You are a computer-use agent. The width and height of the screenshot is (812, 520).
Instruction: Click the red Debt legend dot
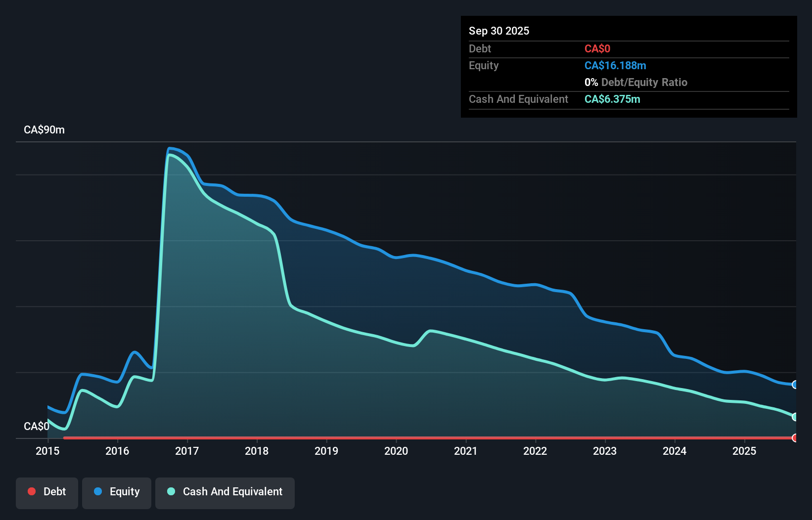click(31, 491)
